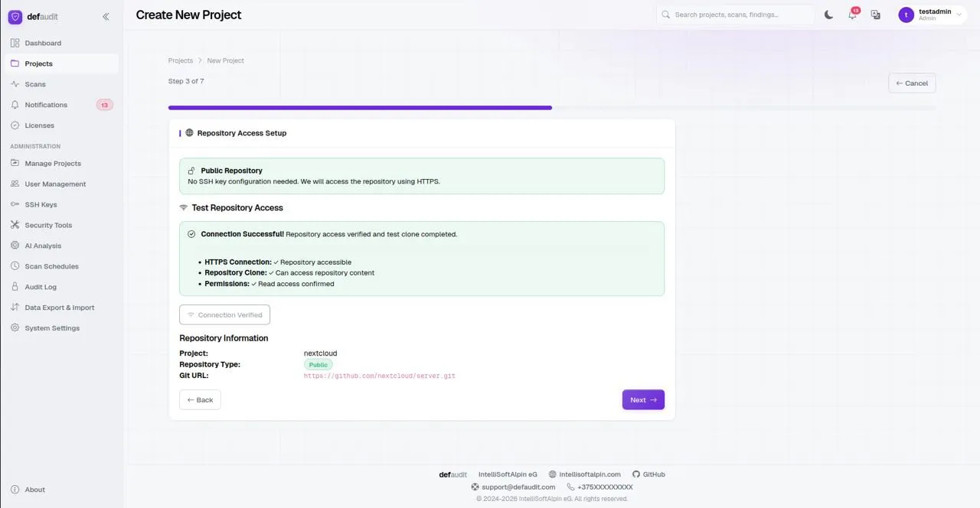The image size is (980, 508).
Task: Proceed with the Next button
Action: [643, 400]
